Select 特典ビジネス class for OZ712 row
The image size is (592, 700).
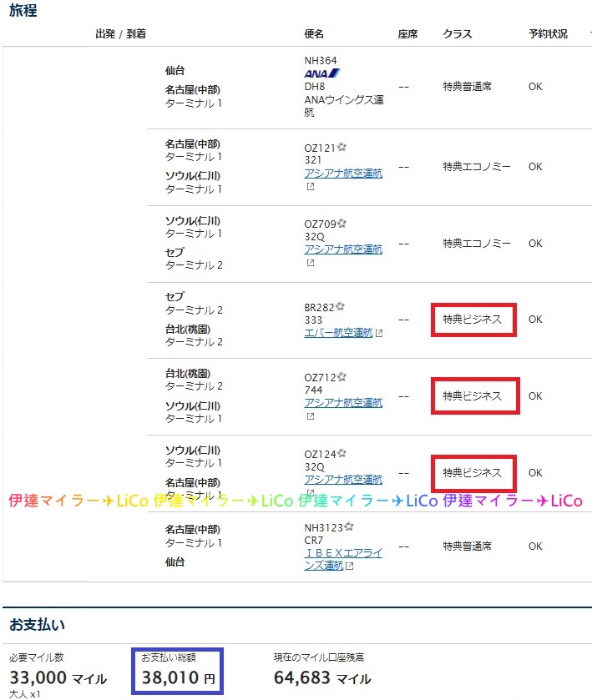tap(473, 396)
